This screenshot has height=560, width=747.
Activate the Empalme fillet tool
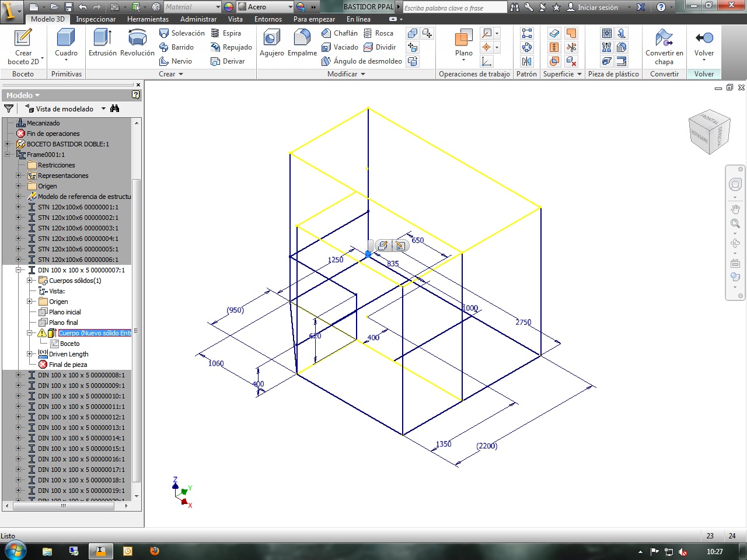click(x=302, y=43)
